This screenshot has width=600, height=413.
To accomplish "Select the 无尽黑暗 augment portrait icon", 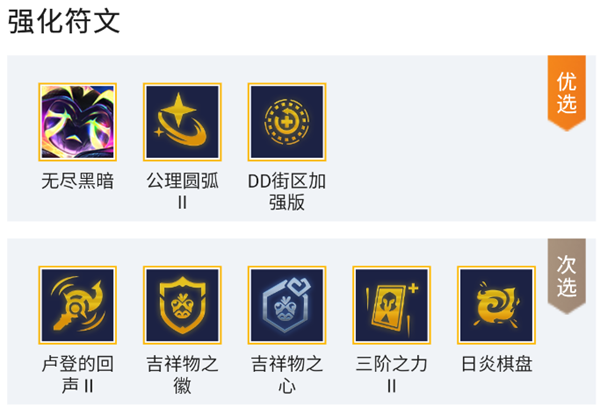I will pyautogui.click(x=78, y=122).
